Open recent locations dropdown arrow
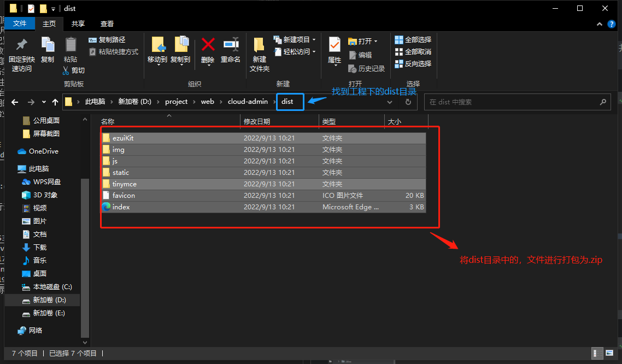Image resolution: width=622 pixels, height=364 pixels. point(44,102)
